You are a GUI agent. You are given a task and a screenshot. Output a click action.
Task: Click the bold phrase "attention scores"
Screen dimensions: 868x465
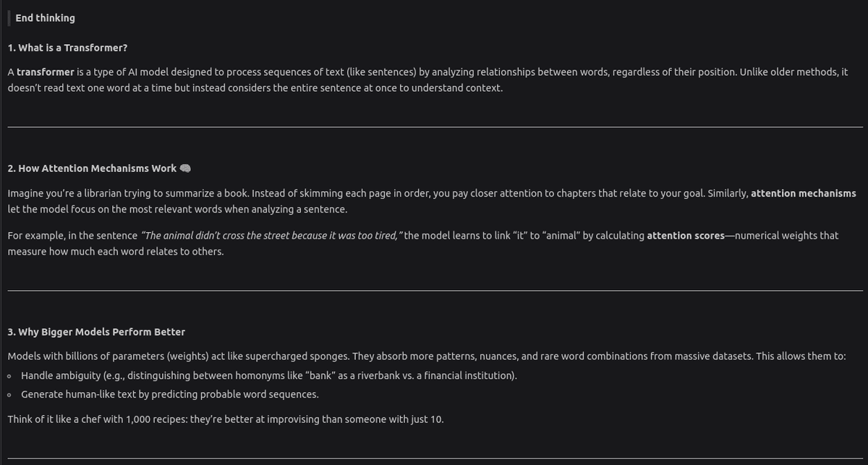(685, 236)
